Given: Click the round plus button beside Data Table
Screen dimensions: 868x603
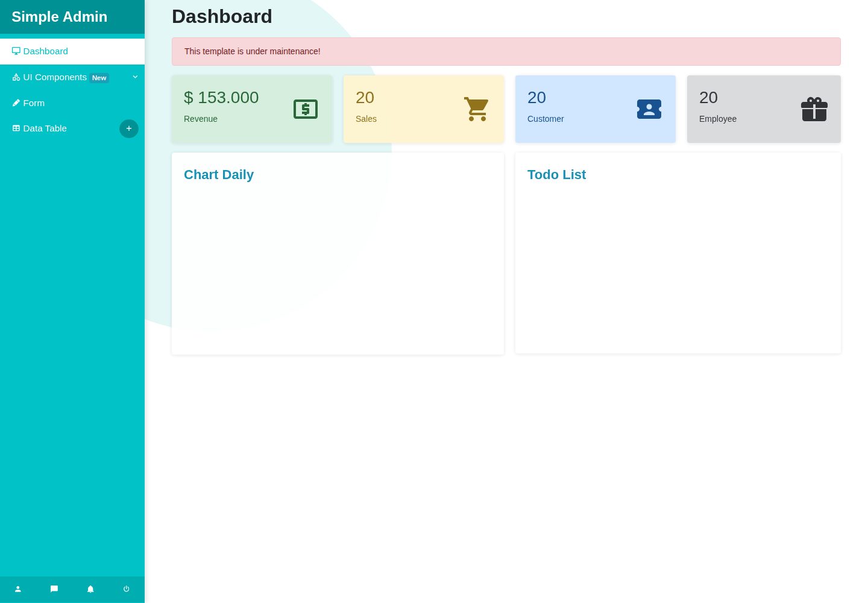Looking at the screenshot, I should click(129, 128).
